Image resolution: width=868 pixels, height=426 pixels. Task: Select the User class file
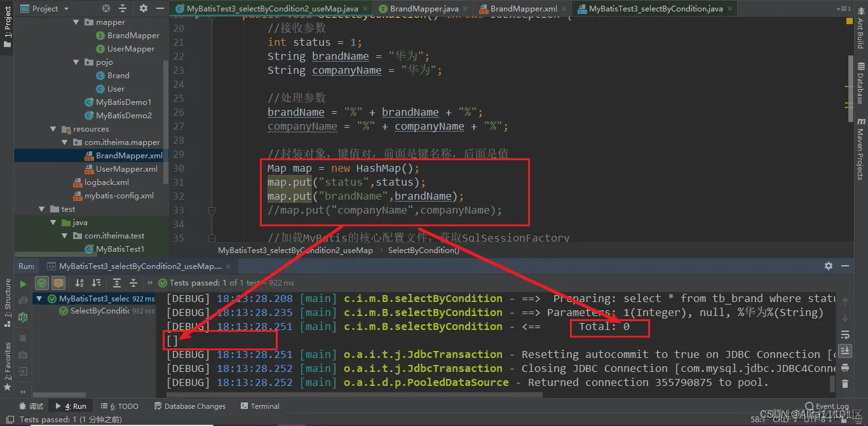110,89
